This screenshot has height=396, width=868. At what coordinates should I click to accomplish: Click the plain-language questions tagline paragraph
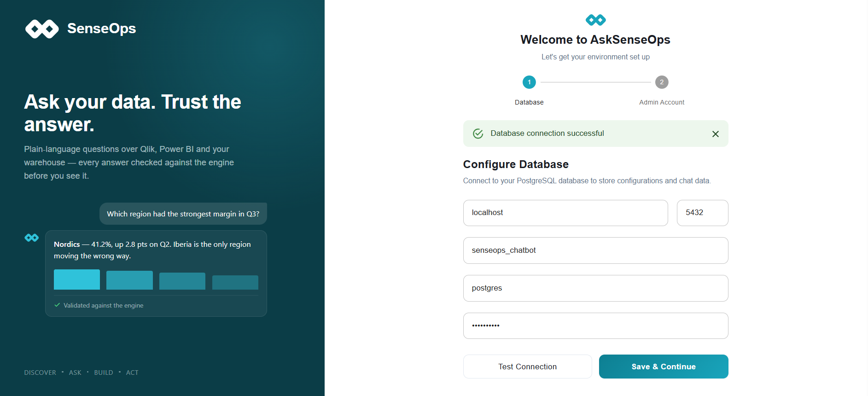click(129, 163)
